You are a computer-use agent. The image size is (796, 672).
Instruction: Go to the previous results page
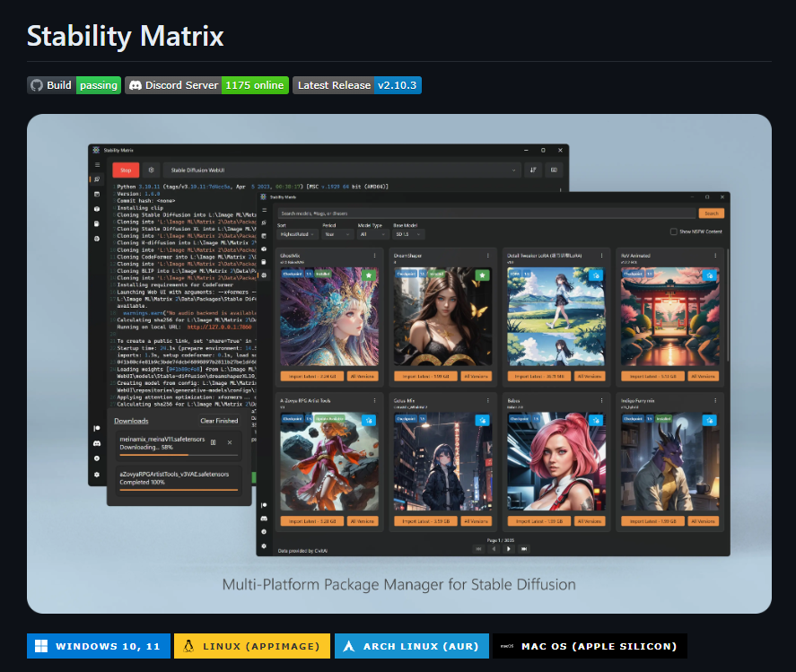click(494, 549)
